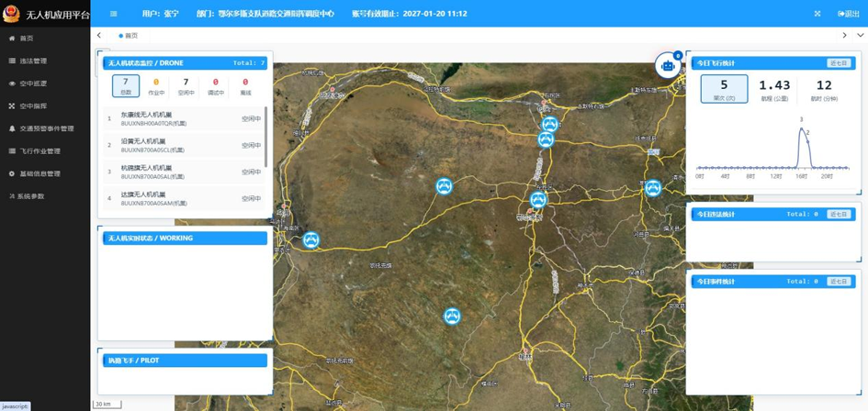Click 近七日 in 今日飞行统计 panel
This screenshot has width=868, height=411.
[x=839, y=63]
